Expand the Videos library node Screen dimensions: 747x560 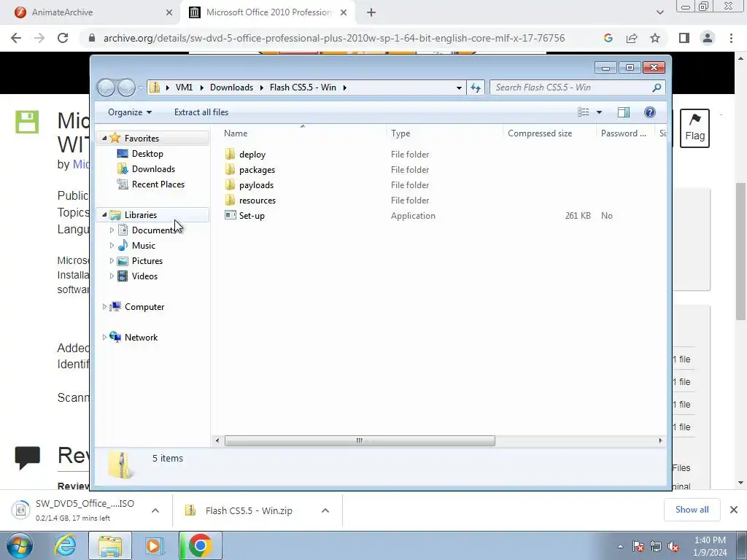(112, 276)
